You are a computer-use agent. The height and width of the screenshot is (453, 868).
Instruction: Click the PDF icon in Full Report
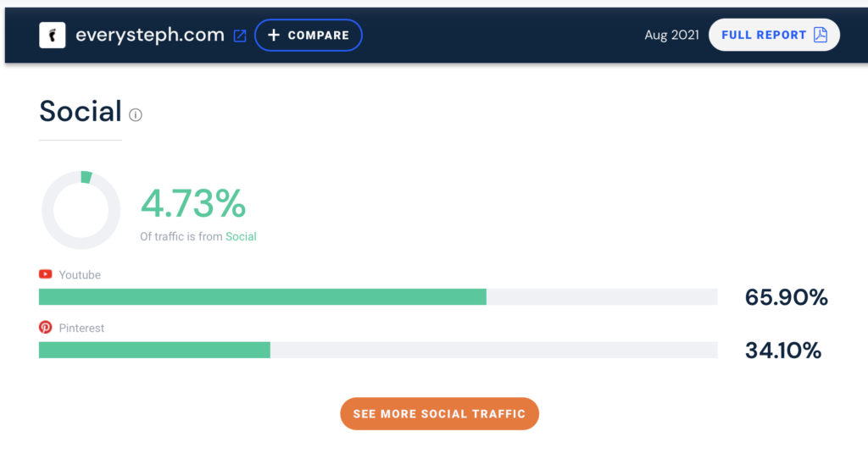coord(820,35)
